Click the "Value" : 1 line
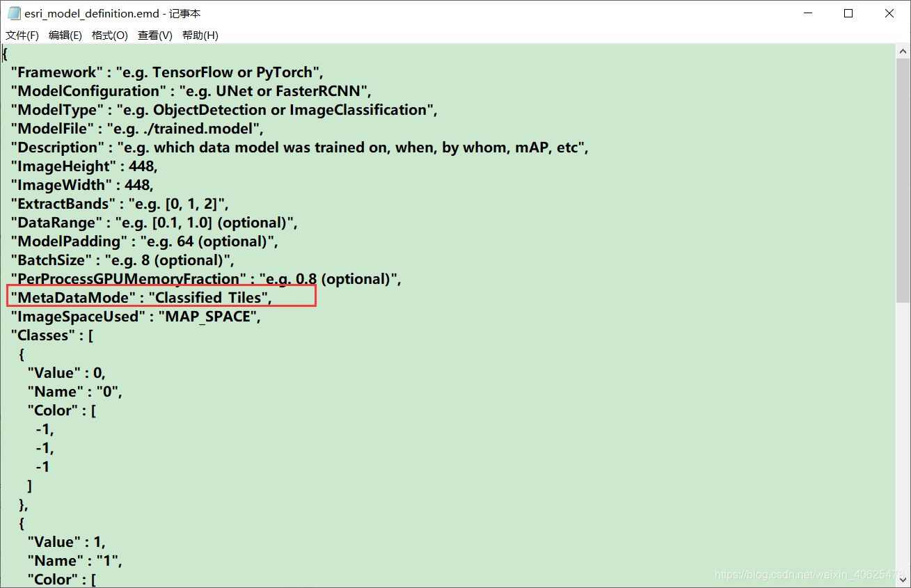This screenshot has width=911, height=588. coord(66,542)
